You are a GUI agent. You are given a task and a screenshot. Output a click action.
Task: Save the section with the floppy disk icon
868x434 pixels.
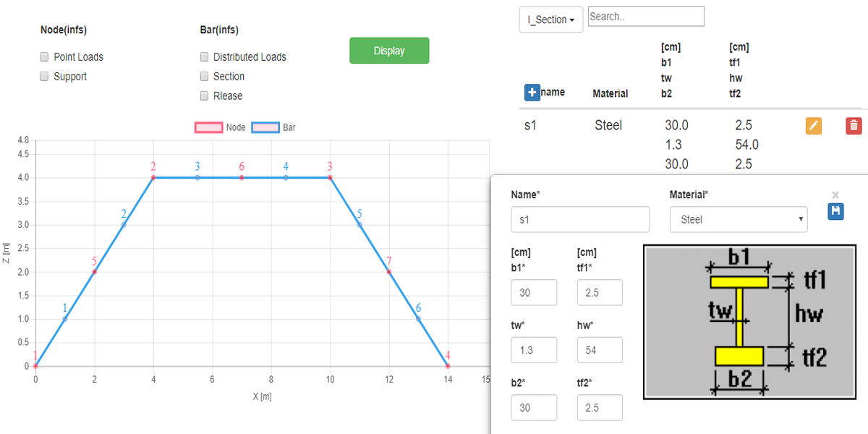pos(835,210)
